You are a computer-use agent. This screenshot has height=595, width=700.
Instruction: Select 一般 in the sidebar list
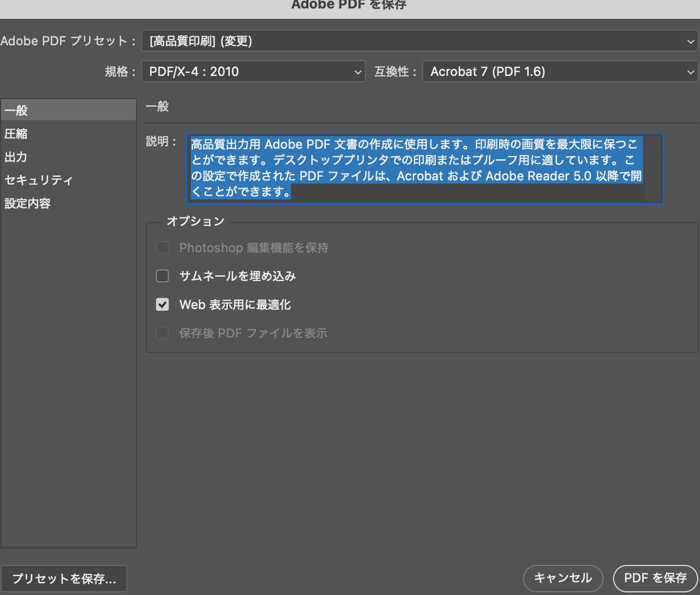(69, 110)
